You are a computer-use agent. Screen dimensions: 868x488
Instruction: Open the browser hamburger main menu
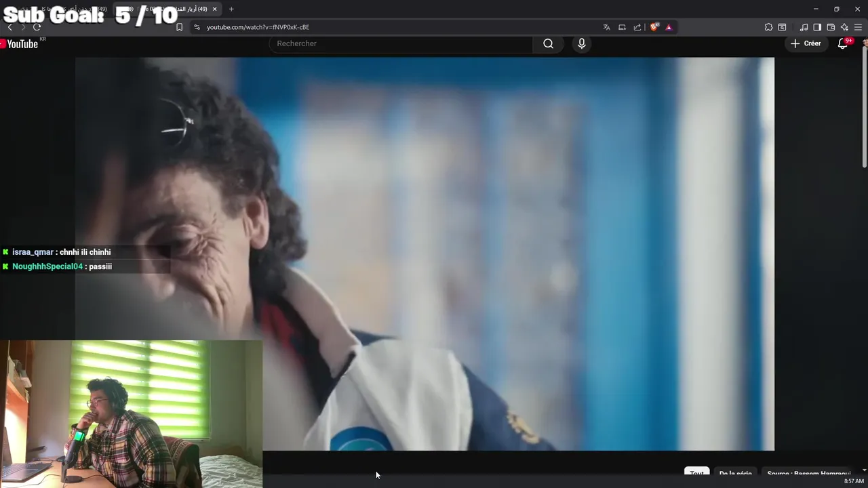click(x=858, y=27)
